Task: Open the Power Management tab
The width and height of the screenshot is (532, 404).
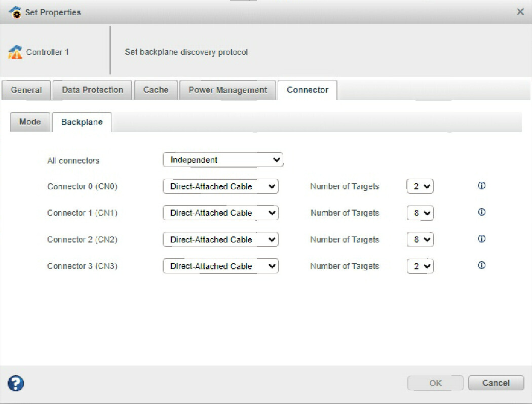Action: 227,90
